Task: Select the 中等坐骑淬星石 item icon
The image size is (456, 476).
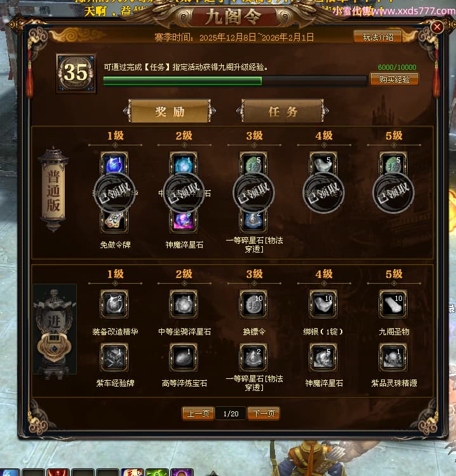Action: tap(184, 304)
